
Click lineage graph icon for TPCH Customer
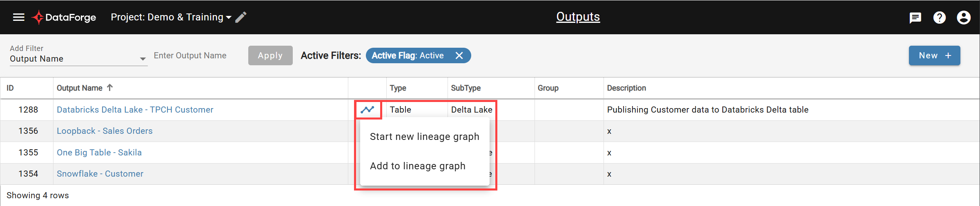pyautogui.click(x=367, y=109)
